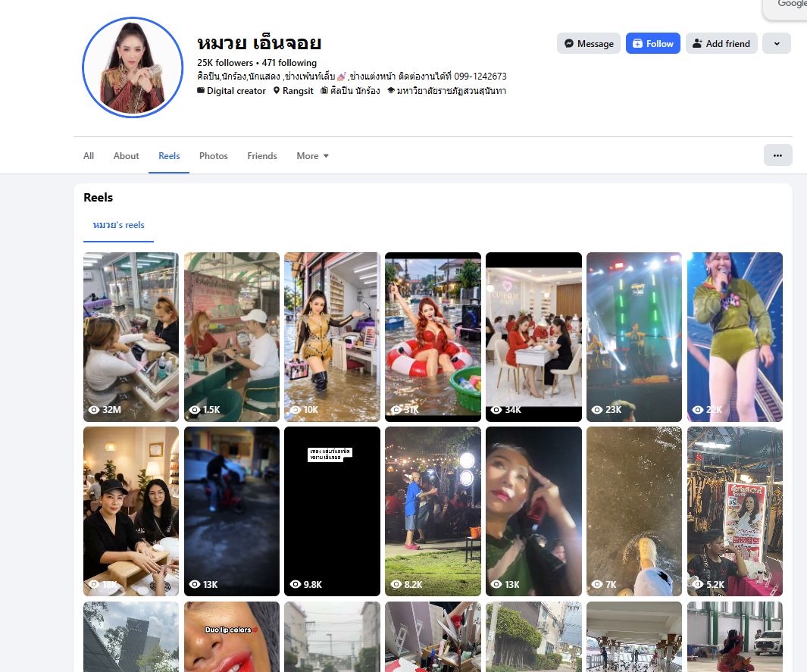Click the Messenger icon in Message button
The width and height of the screenshot is (807, 672).
pyautogui.click(x=569, y=44)
